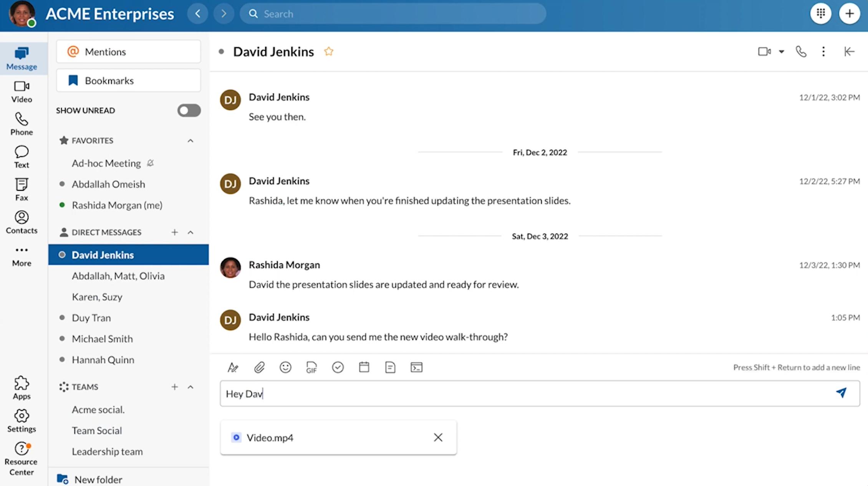The height and width of the screenshot is (486, 868).
Task: Start a video call with David Jenkins
Action: pyautogui.click(x=764, y=51)
